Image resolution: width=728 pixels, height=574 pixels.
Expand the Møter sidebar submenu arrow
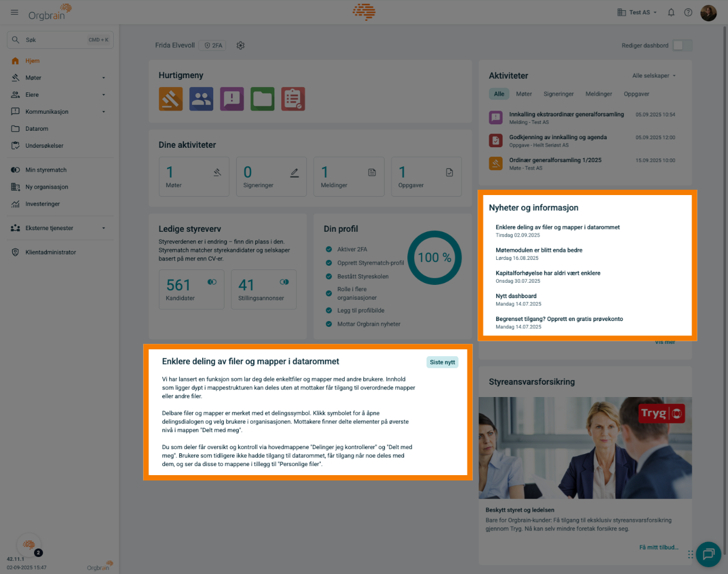tap(104, 78)
